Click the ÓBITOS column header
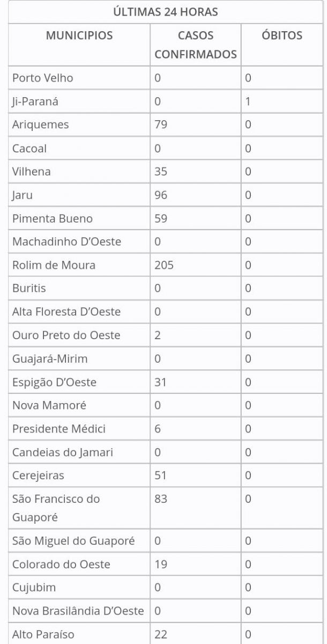Screen dimensions: 327x644 point(282,36)
